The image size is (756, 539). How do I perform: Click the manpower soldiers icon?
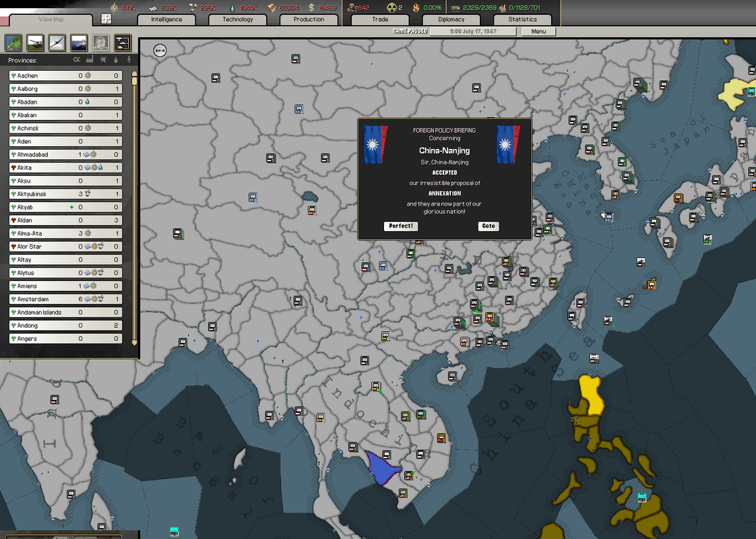[352, 7]
